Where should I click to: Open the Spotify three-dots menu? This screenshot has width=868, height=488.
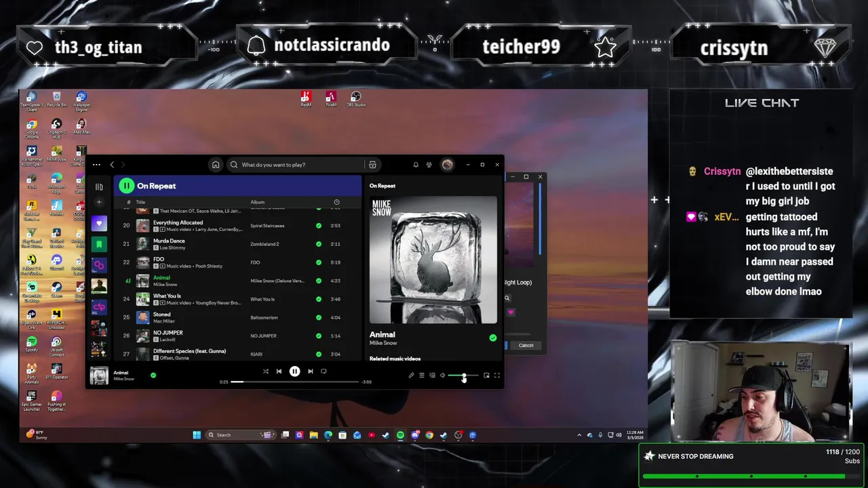[96, 165]
